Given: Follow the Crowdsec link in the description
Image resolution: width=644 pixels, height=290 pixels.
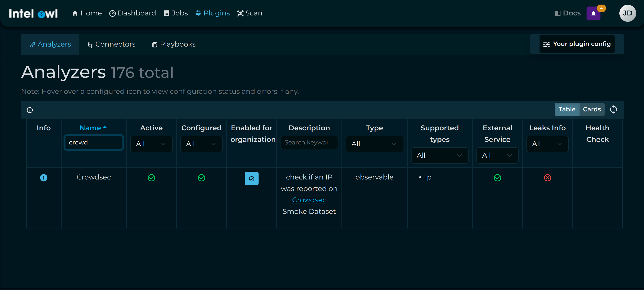Looking at the screenshot, I should coord(309,200).
